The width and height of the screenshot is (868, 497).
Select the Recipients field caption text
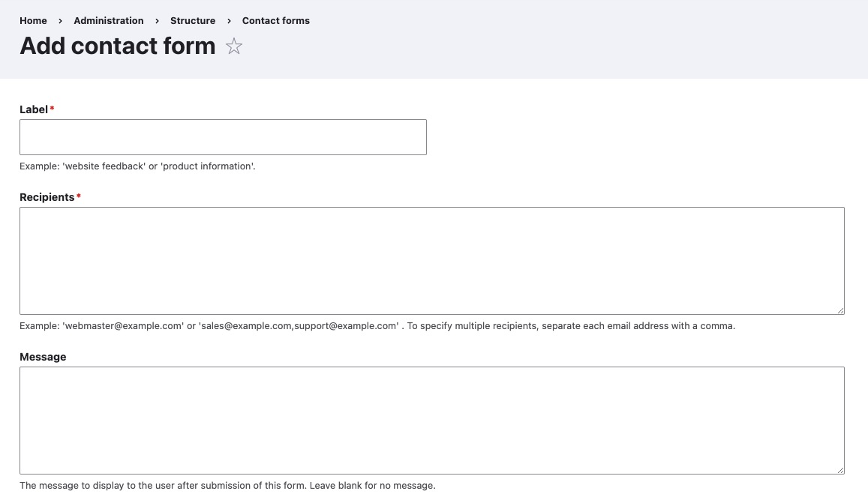click(47, 196)
